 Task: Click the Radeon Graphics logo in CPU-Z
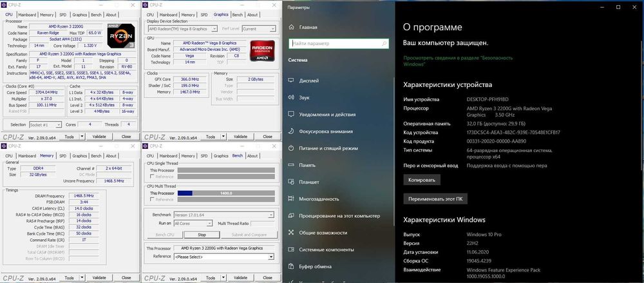(262, 50)
